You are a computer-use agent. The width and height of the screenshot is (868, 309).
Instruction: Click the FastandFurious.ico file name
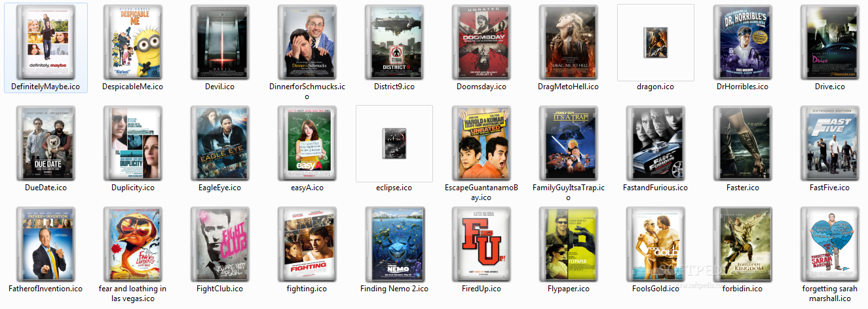pyautogui.click(x=656, y=188)
